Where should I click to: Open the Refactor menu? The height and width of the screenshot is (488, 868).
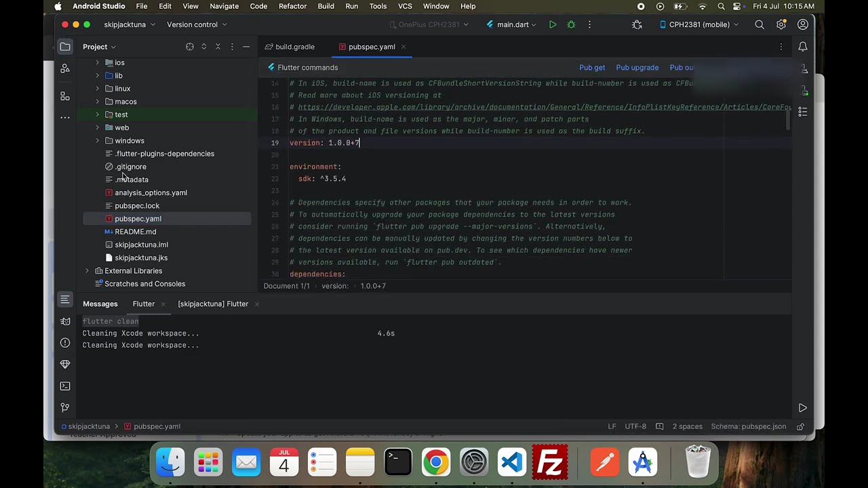(292, 6)
